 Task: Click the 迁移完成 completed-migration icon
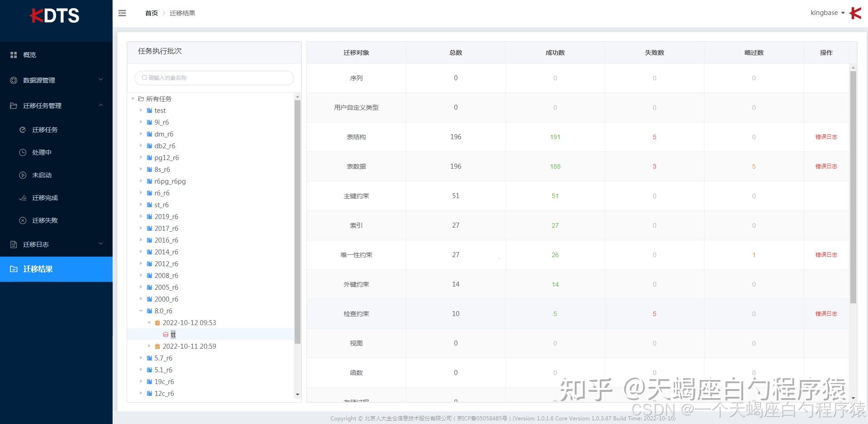(x=24, y=198)
